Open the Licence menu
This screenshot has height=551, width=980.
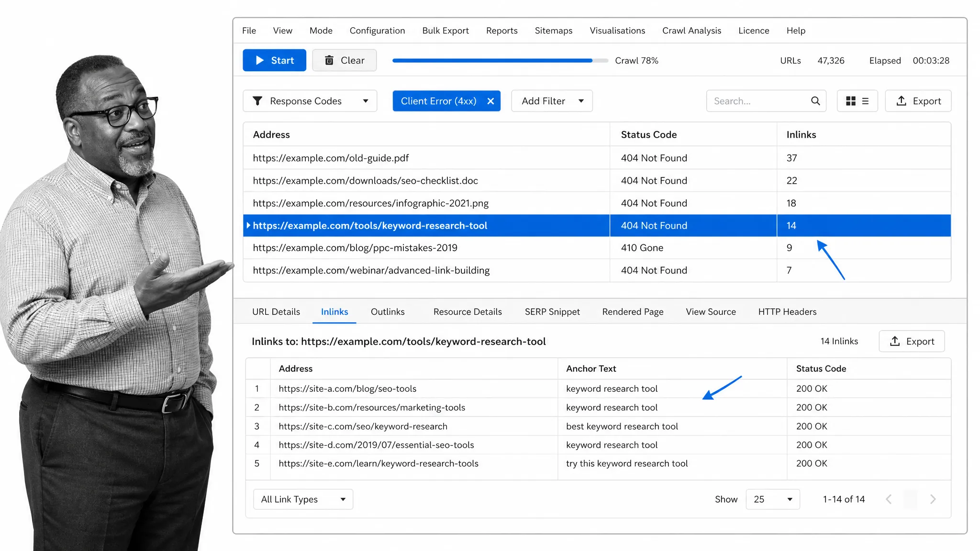click(754, 31)
